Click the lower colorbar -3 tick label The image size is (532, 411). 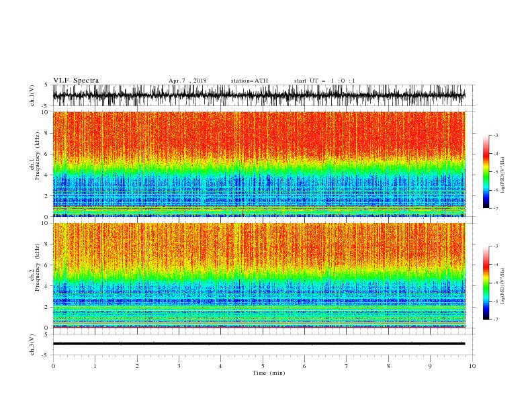point(496,246)
